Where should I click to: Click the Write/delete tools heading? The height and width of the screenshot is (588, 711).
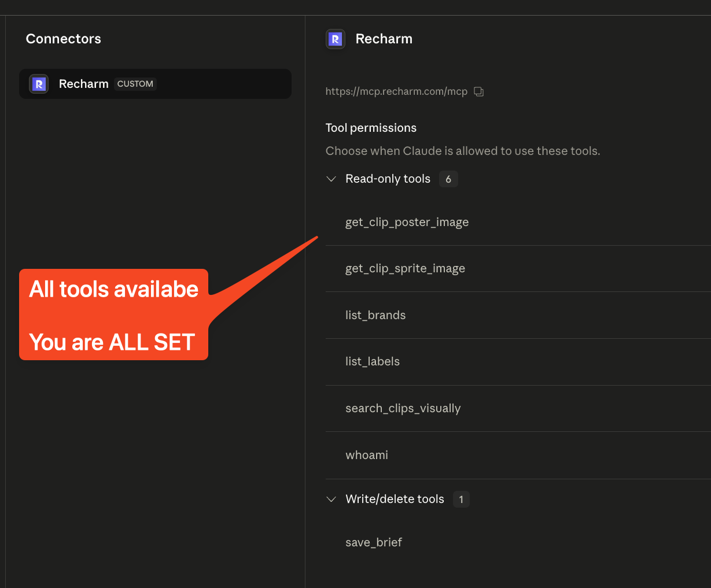pos(395,500)
